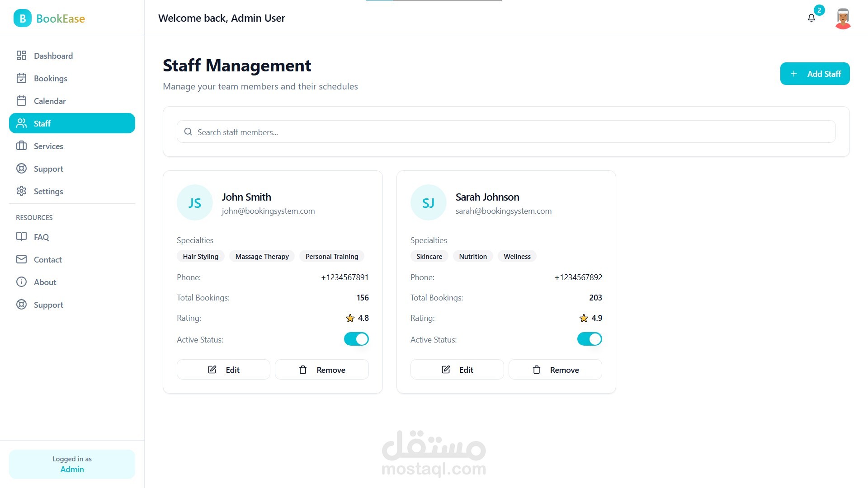Image resolution: width=868 pixels, height=488 pixels.
Task: Click the search magnifier icon
Action: click(x=188, y=132)
